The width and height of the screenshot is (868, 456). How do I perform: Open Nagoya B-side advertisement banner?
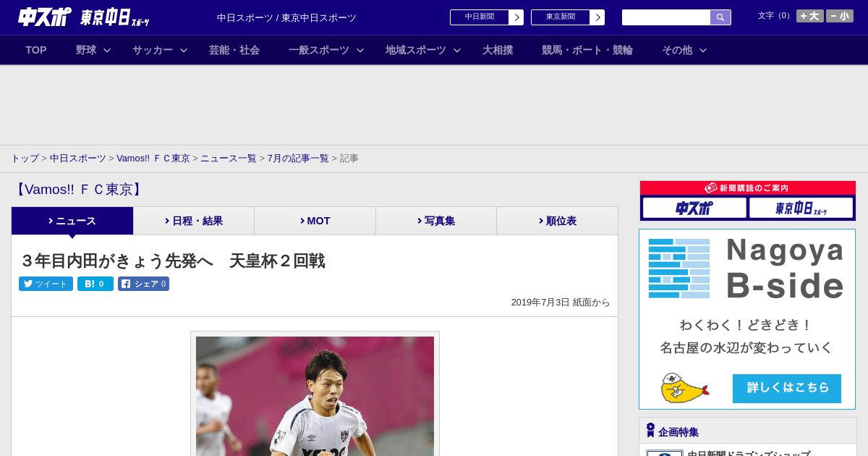(x=747, y=319)
